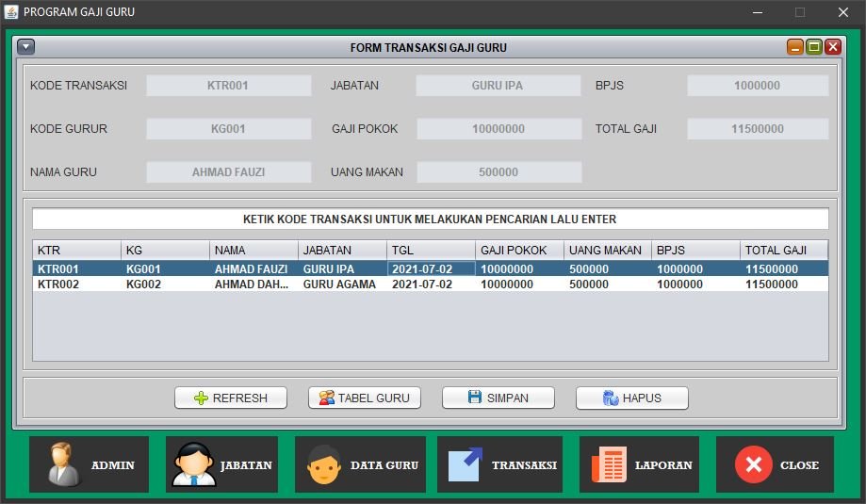866x504 pixels.
Task: Save the transaction with Simpan
Action: point(498,398)
